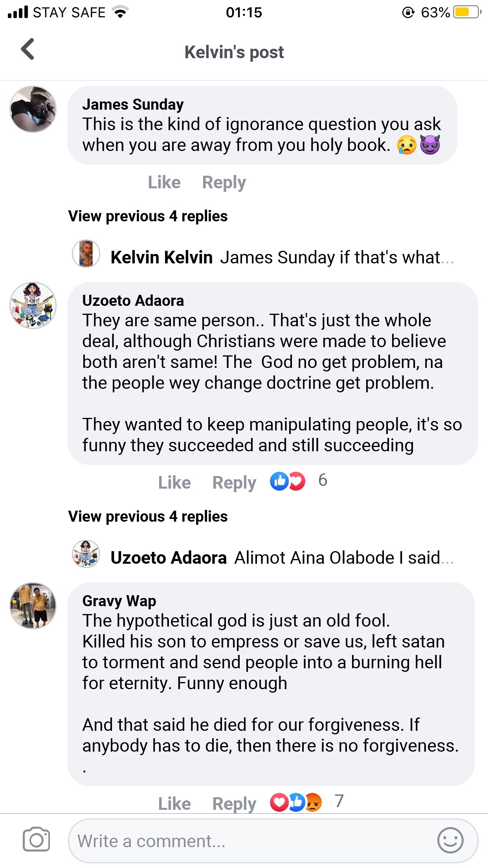Screen dimensions: 488x868
Task: Open Gravy Wap's profile picture
Action: coord(33,606)
